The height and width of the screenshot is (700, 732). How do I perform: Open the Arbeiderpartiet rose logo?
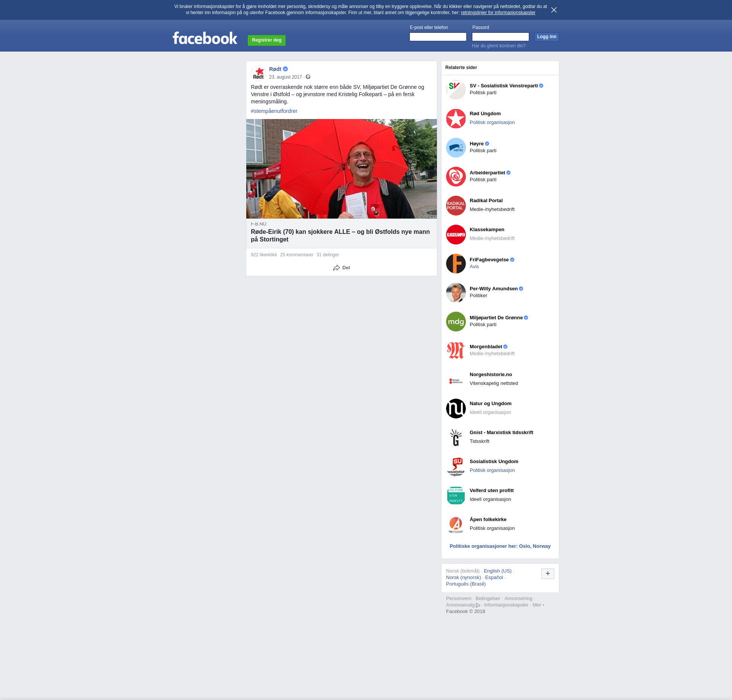(456, 177)
